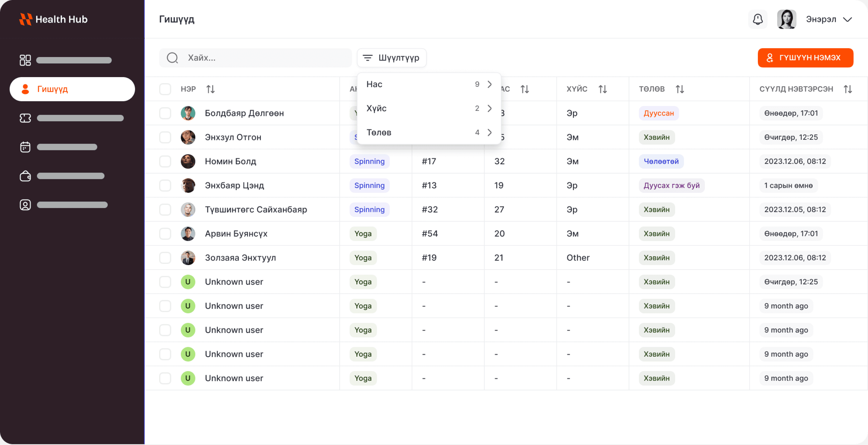The height and width of the screenshot is (445, 868).
Task: Open the calendar icon in sidebar
Action: coord(25,147)
